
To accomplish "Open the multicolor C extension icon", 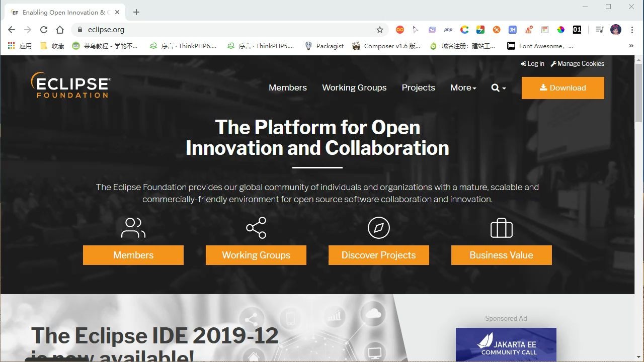I will point(464,30).
